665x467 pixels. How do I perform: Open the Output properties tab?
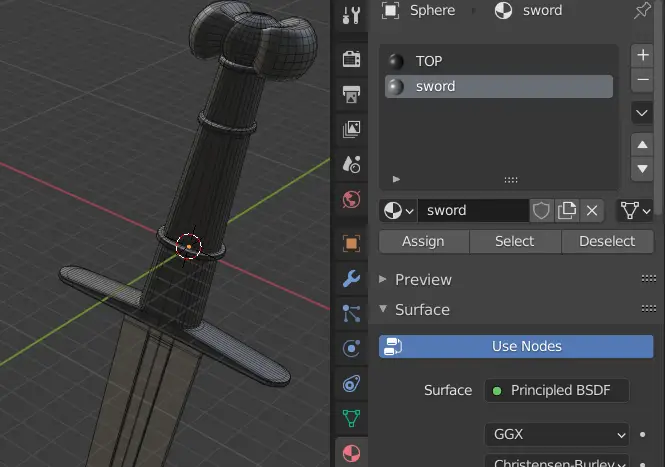(351, 94)
